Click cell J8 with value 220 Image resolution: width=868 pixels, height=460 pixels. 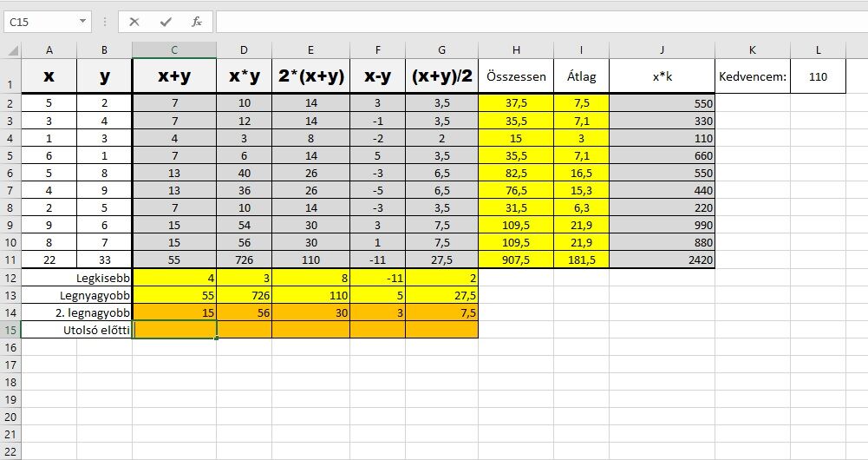point(662,207)
